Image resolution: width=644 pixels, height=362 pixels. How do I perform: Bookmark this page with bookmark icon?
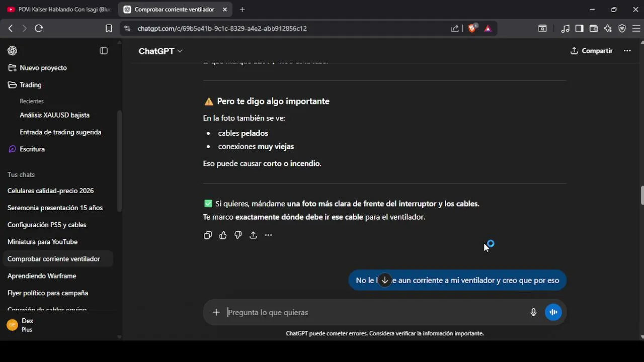109,29
